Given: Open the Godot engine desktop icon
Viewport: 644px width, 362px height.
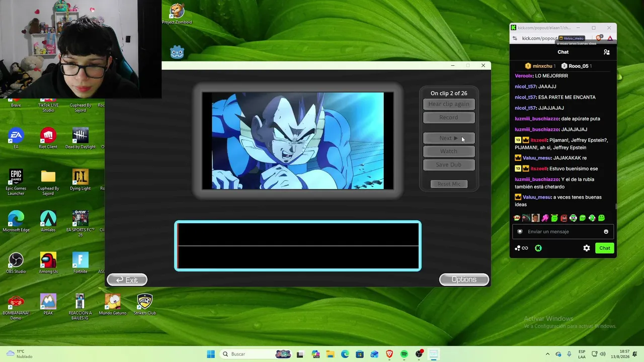Looking at the screenshot, I should pyautogui.click(x=177, y=52).
